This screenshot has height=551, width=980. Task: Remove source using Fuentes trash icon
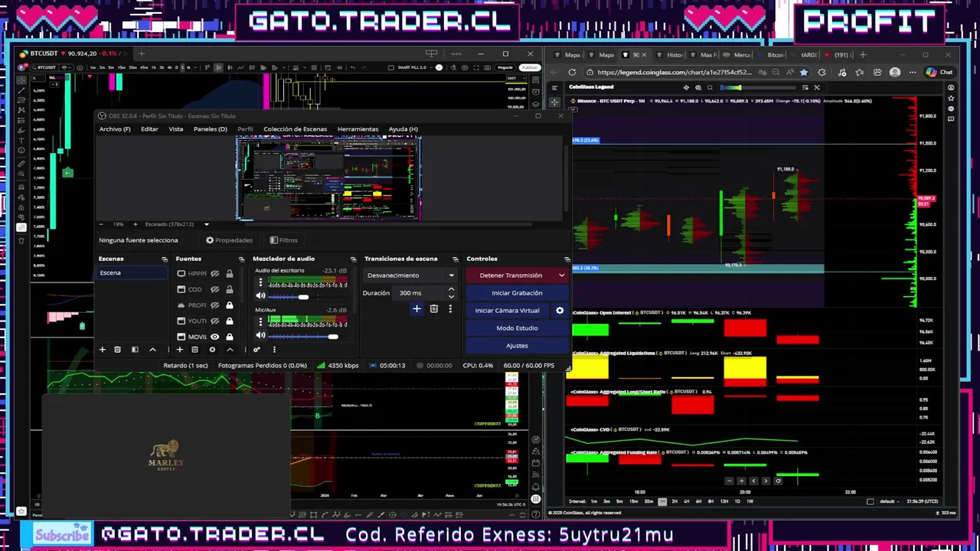point(194,350)
